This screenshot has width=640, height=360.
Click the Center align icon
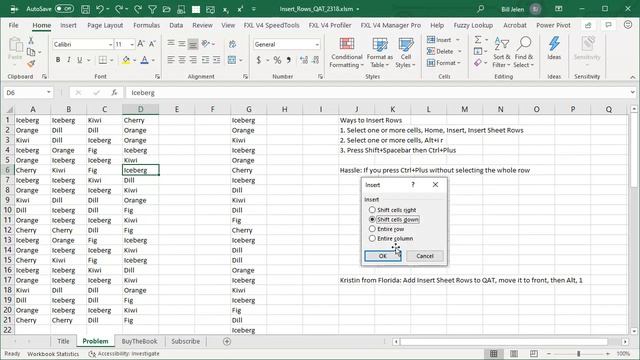[182, 60]
